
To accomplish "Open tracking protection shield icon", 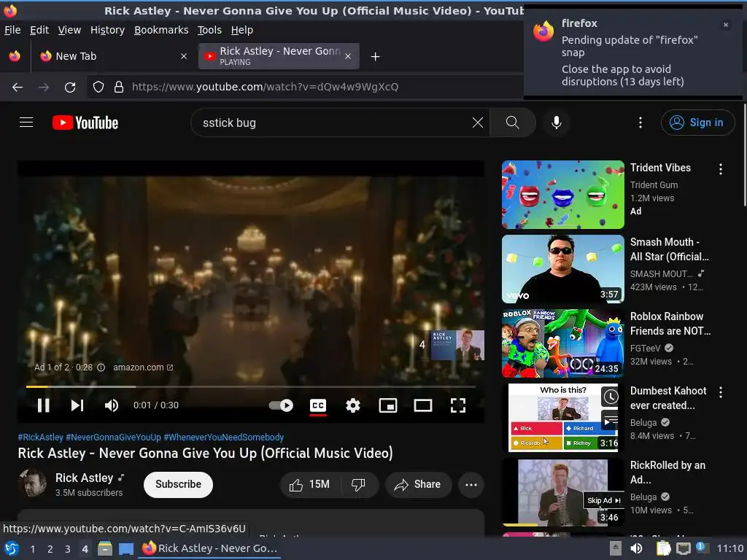I will coord(98,87).
